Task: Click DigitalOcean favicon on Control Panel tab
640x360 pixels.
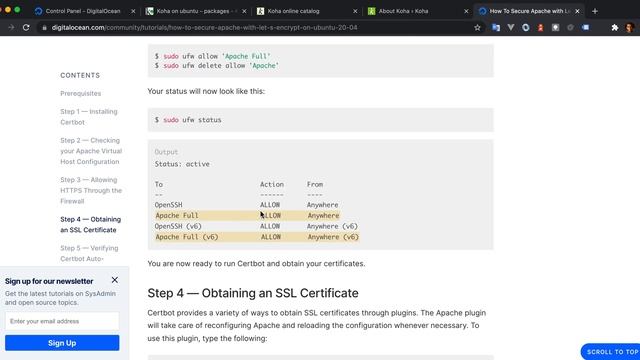Action: (38, 11)
